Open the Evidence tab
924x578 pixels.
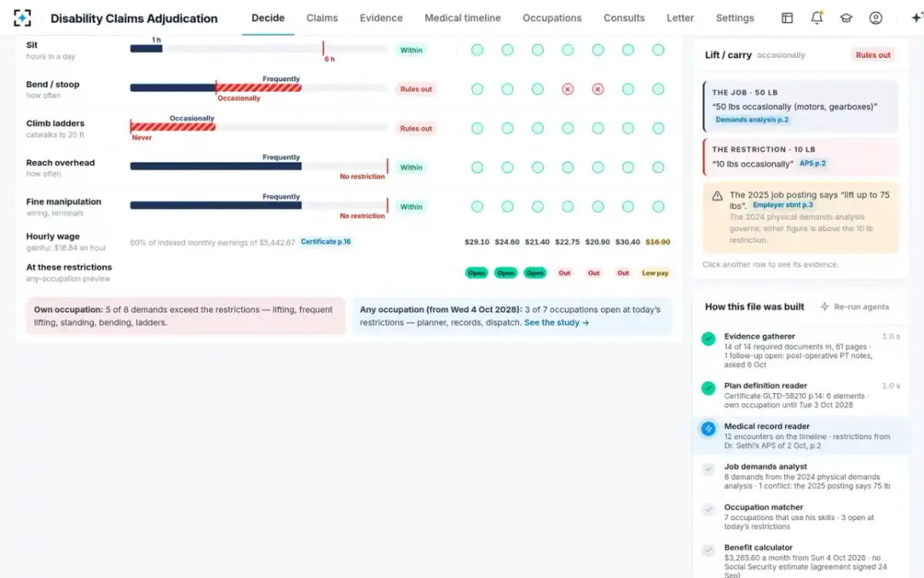(381, 18)
